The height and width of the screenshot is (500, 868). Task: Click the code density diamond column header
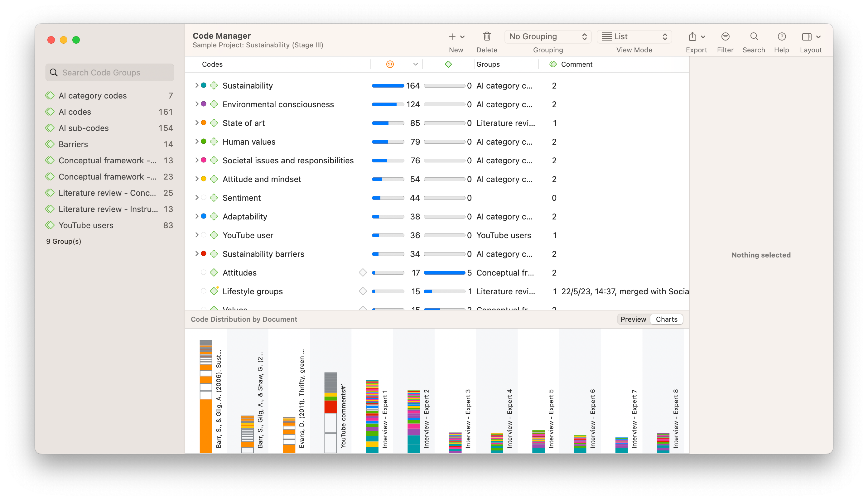pos(448,64)
